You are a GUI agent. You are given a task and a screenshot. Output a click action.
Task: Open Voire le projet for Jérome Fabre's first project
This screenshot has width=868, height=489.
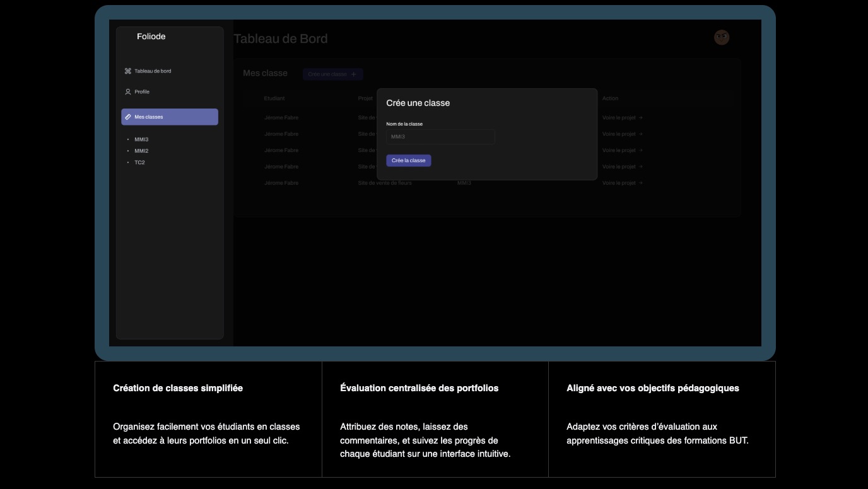[619, 117]
